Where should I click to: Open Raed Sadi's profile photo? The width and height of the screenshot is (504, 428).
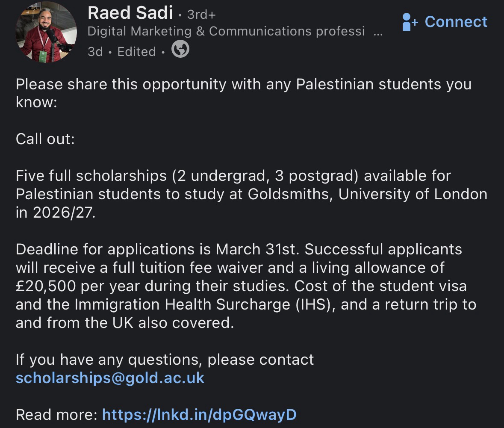46,32
